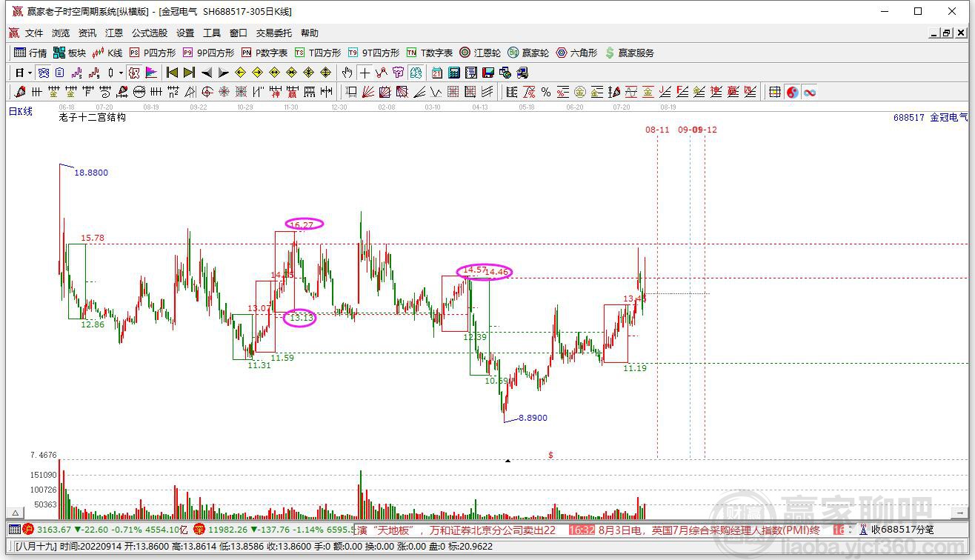
Task: Open the 9T四方形 tool
Action: [373, 53]
